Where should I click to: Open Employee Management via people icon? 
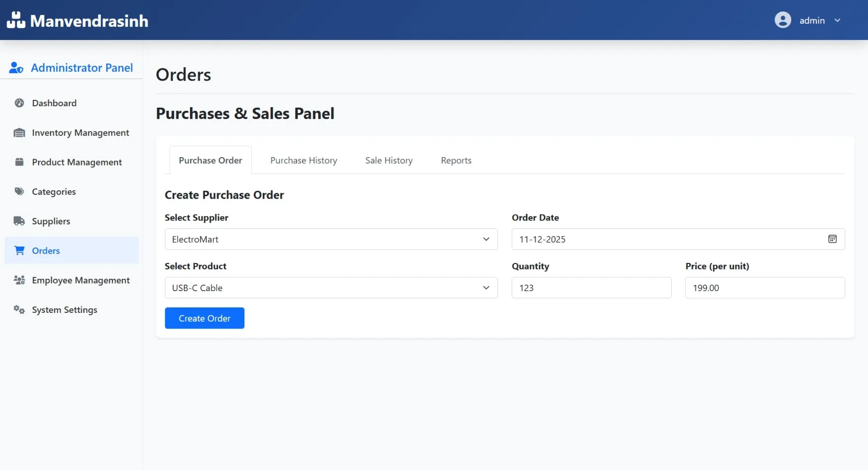coord(19,280)
